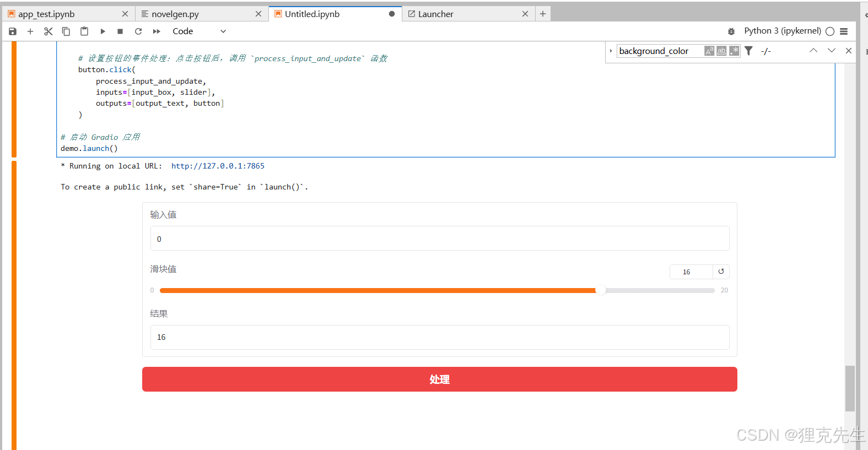Close the app_test.ipynb tab
Screen dimensions: 868x450
coord(125,14)
